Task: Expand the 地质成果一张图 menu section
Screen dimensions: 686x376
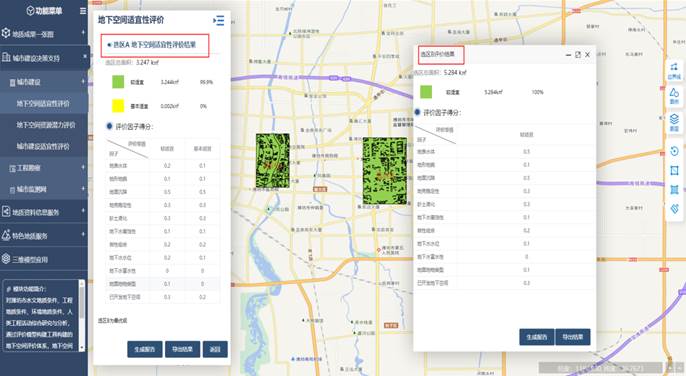Action: tap(44, 33)
